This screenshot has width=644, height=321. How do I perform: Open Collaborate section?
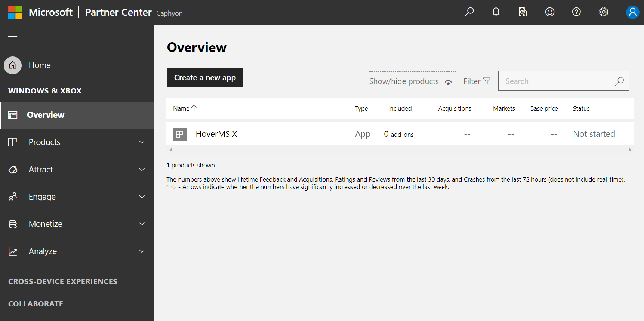point(36,304)
